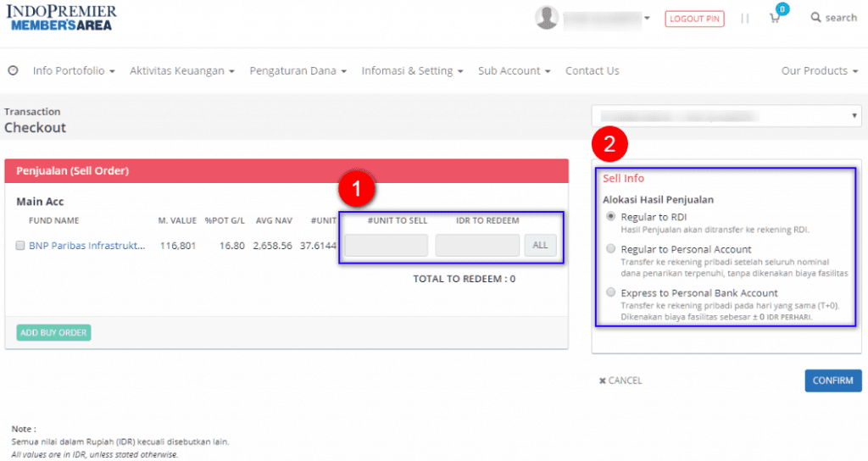868x461 pixels.
Task: Click the IndoPremier Member's Area logo
Action: click(61, 18)
